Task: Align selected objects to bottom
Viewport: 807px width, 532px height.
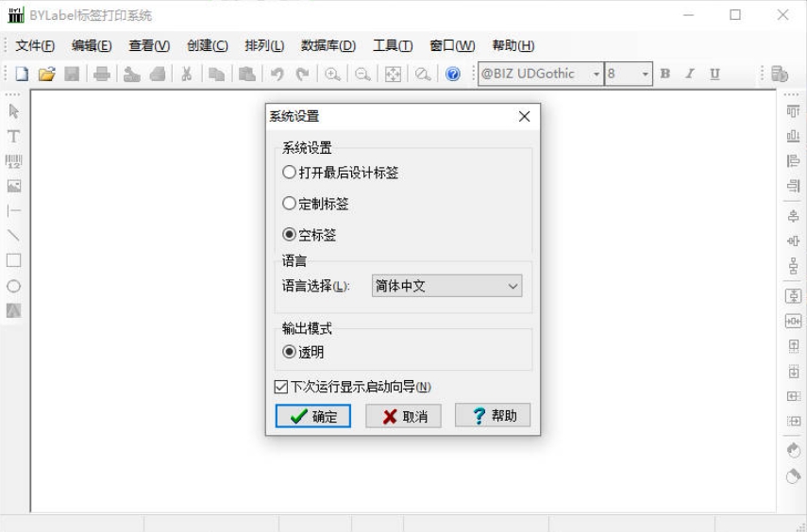Action: [793, 137]
